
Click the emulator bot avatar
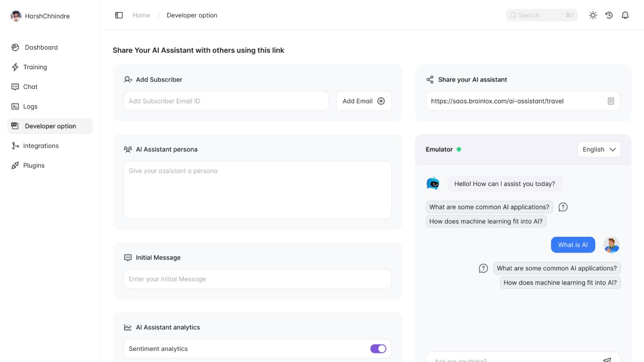click(433, 184)
